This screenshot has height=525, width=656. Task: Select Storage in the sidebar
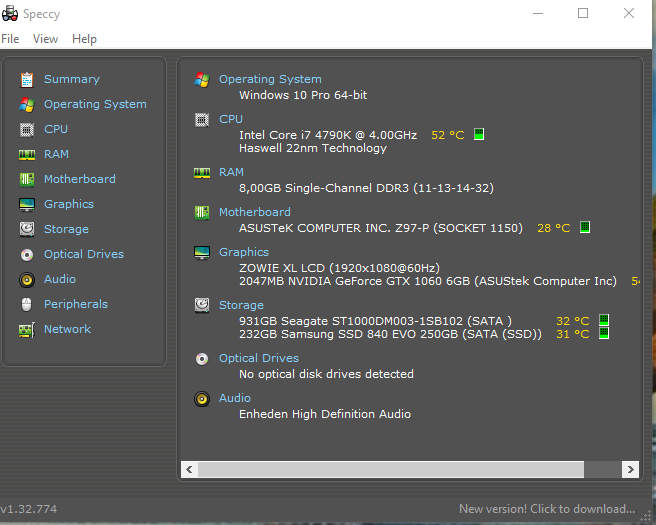coord(67,229)
